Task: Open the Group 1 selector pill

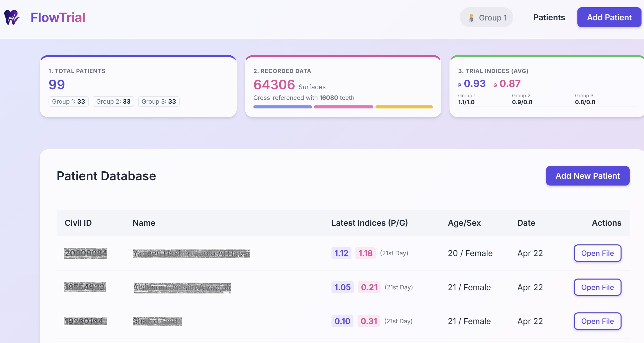Action: [486, 17]
